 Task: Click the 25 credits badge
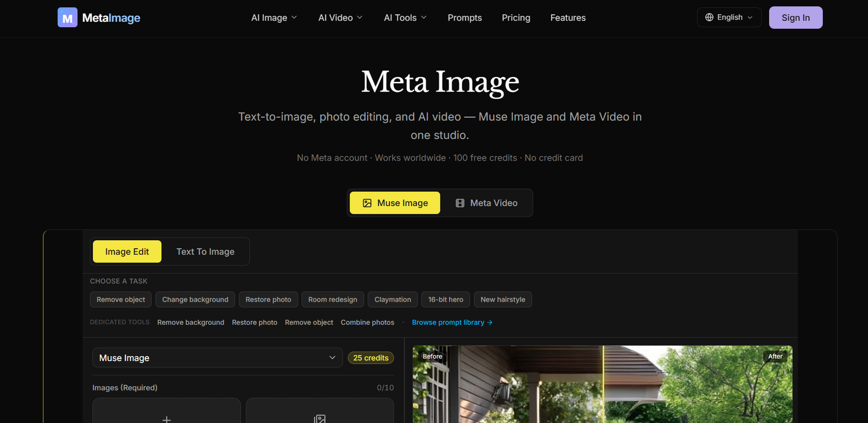[371, 358]
